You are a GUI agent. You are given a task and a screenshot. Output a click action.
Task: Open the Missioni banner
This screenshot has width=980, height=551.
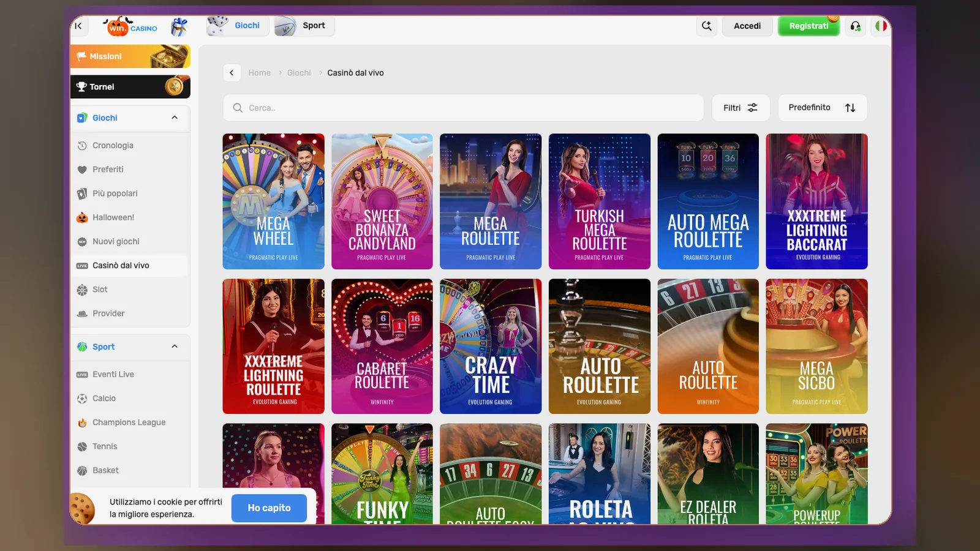[130, 56]
